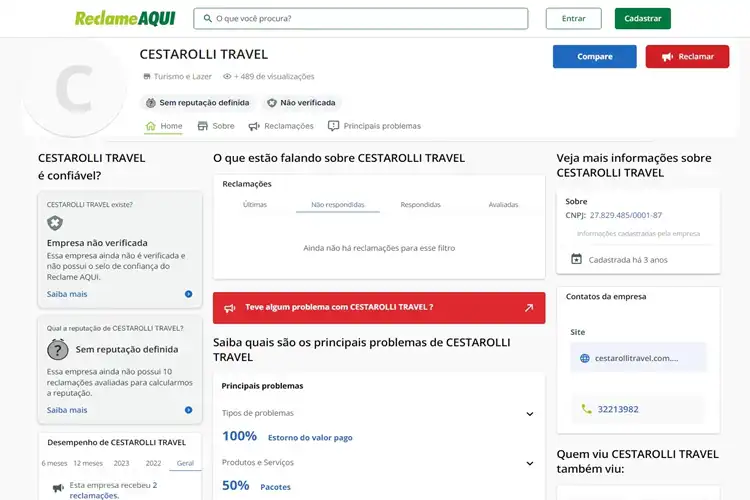Click the store icon next to Sobre
Image resolution: width=750 pixels, height=500 pixels.
(203, 126)
